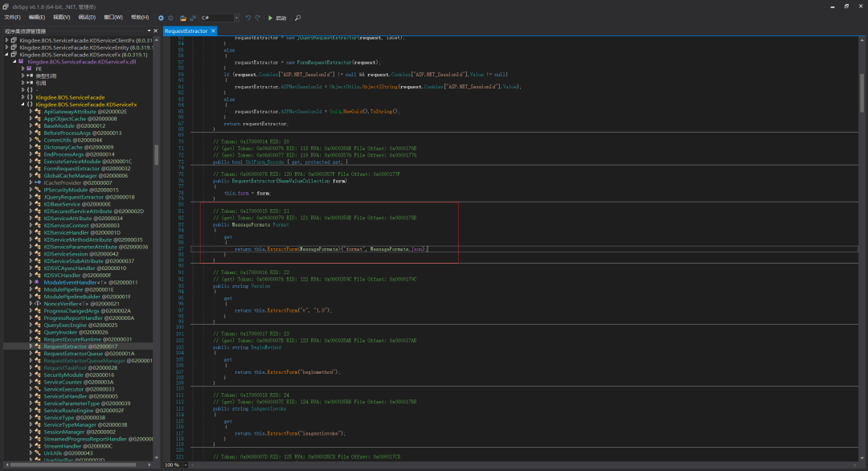The image size is (868, 471).
Task: Open the assembly explorer panel options arrow
Action: click(149, 31)
